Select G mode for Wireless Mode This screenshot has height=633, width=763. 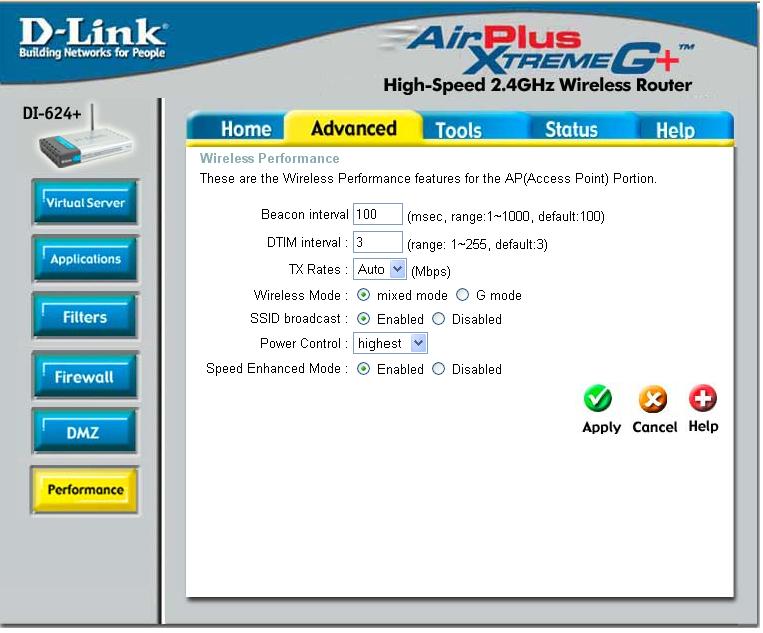[x=464, y=295]
